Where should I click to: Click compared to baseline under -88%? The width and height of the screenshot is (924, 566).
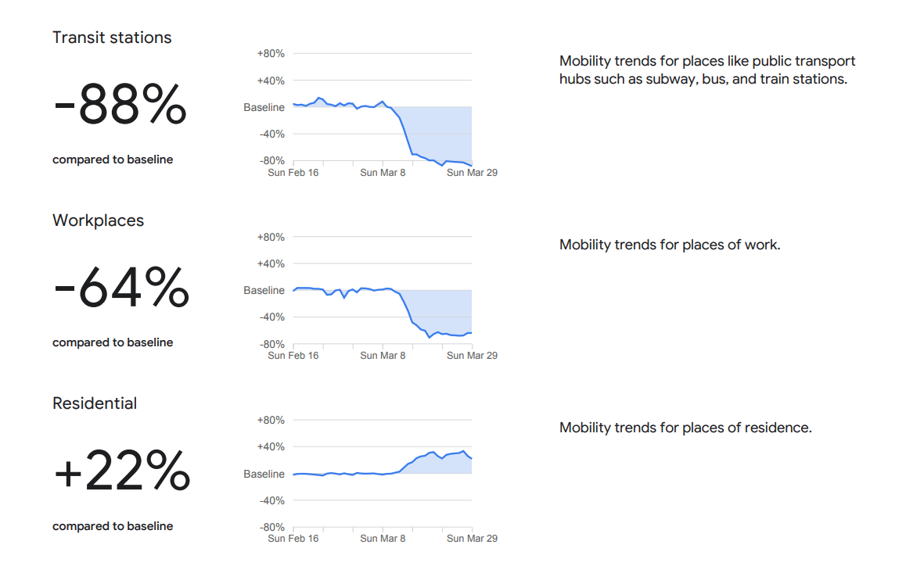113,159
